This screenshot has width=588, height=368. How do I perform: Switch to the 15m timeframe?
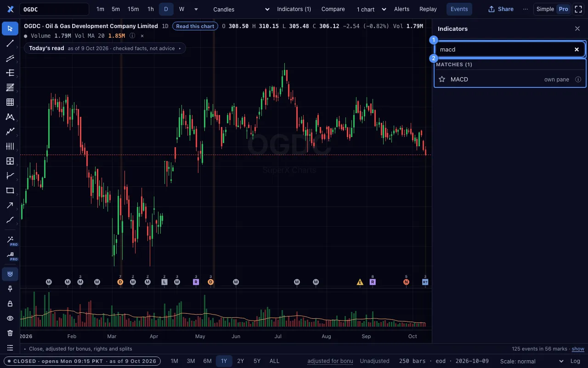click(x=133, y=9)
